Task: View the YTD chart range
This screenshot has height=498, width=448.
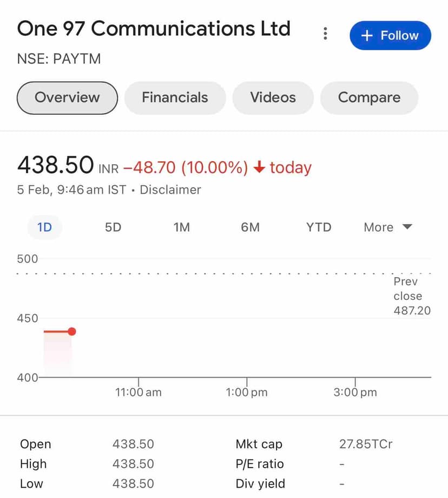Action: [319, 227]
